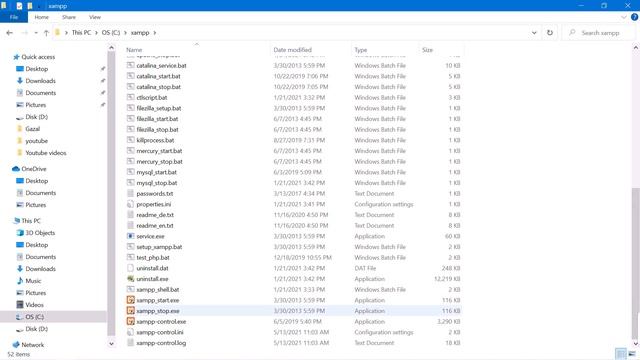Select the uninstall.dat file icon
Viewport: 640px width, 360px height.
[x=131, y=268]
